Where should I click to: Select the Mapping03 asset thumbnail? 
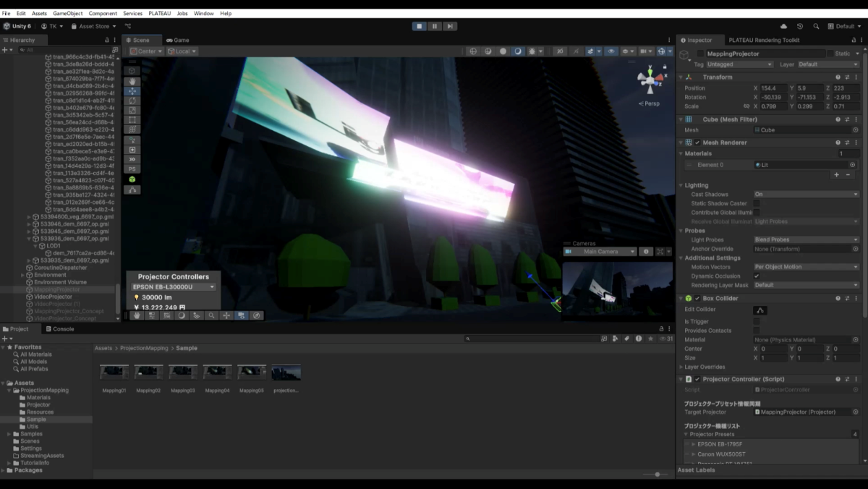183,372
